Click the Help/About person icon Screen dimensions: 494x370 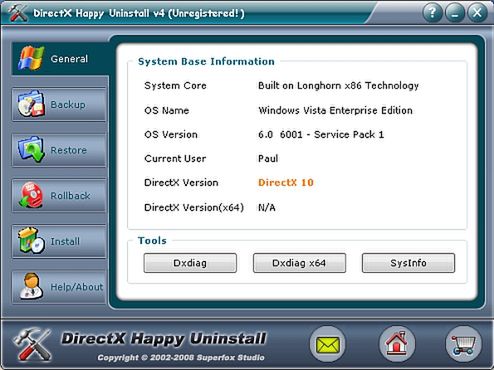pos(31,286)
